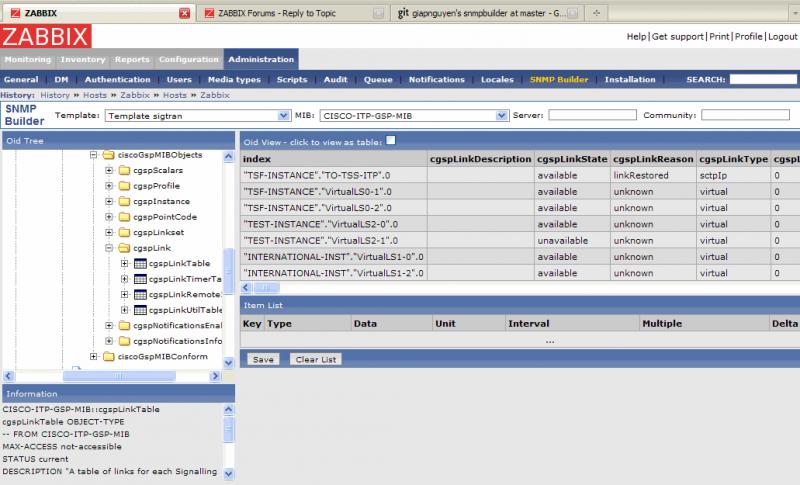Click the Community input field
This screenshot has width=800, height=485.
(x=745, y=115)
